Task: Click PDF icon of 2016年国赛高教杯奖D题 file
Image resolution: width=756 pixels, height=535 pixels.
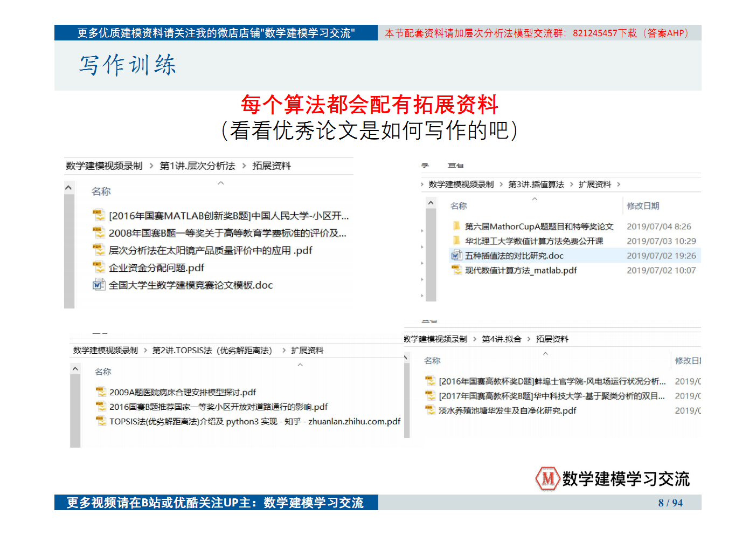Action: pos(430,381)
